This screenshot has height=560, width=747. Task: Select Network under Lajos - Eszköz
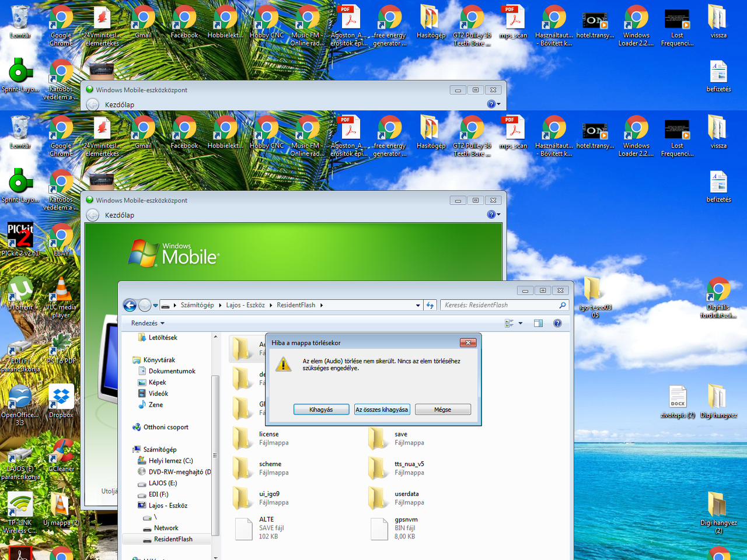[x=161, y=528]
